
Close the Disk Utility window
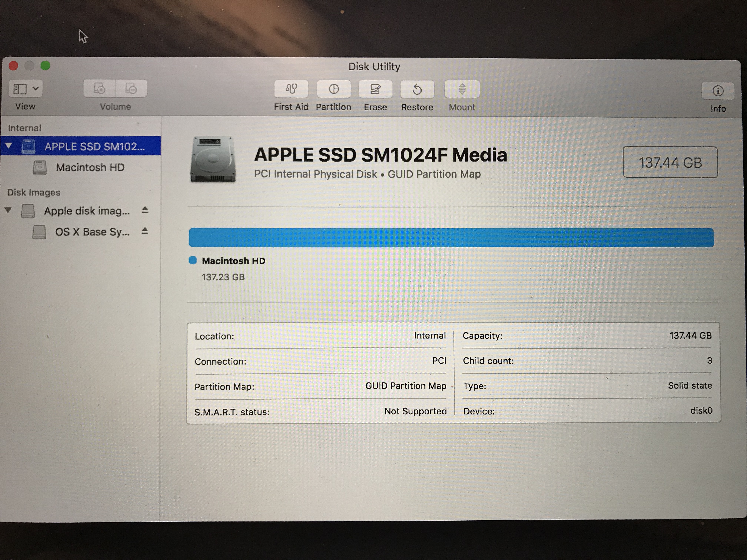click(13, 66)
